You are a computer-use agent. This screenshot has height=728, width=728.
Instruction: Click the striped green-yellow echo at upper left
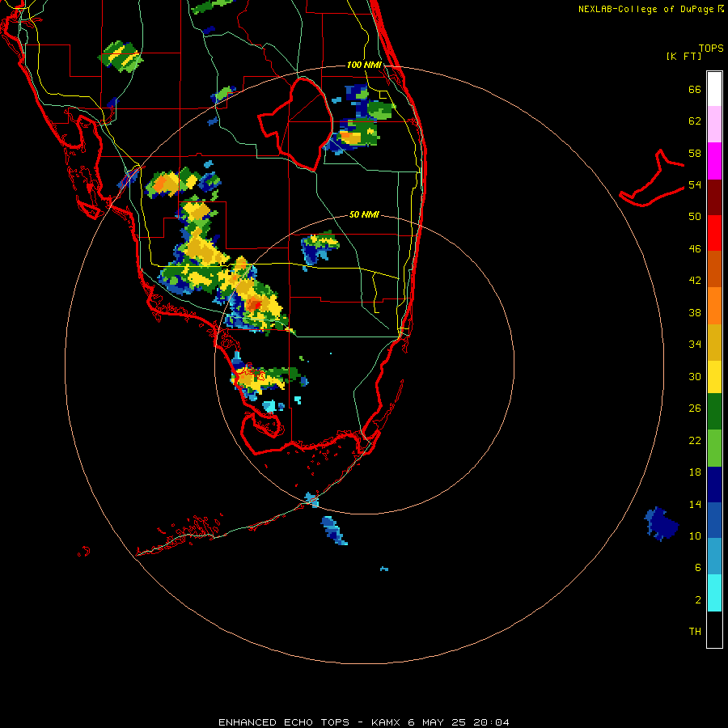click(121, 57)
